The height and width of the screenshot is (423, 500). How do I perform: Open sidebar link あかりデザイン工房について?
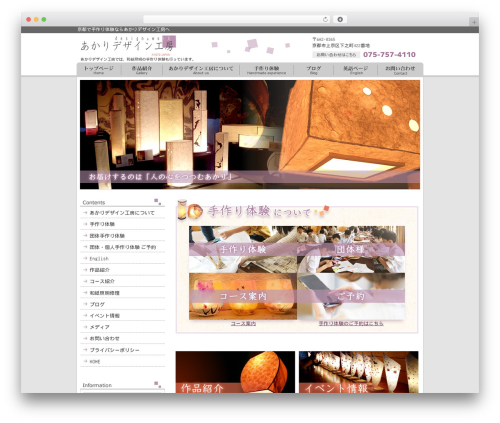tap(122, 213)
